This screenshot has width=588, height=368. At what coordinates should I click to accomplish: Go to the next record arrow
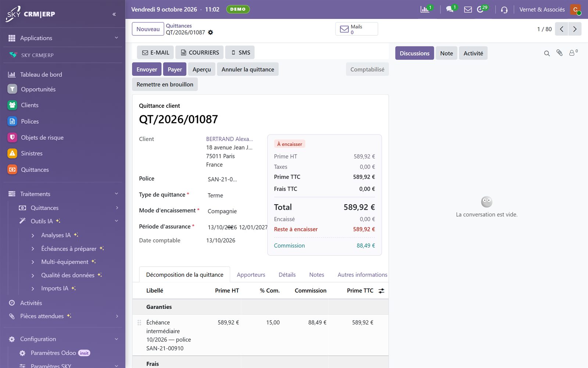coord(575,29)
